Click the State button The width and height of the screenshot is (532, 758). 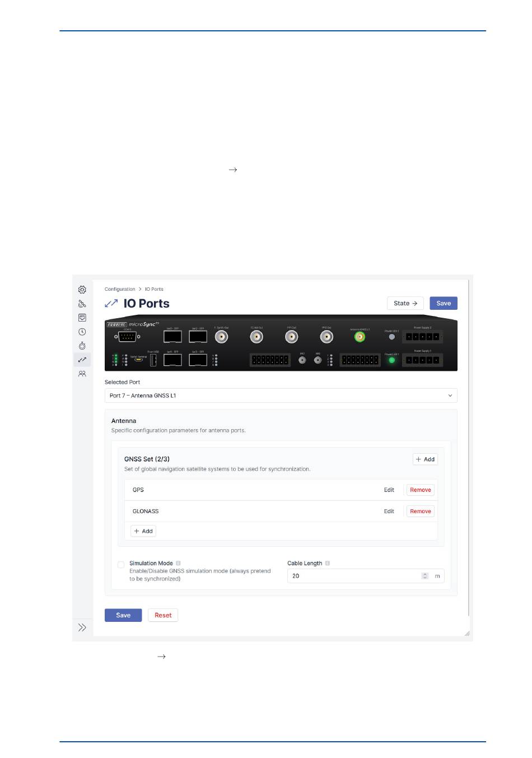[405, 303]
